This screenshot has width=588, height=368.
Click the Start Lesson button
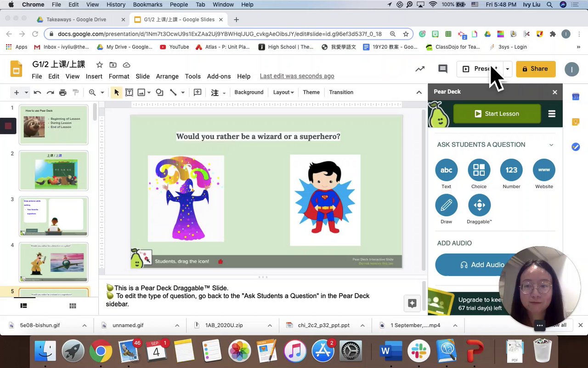497,114
